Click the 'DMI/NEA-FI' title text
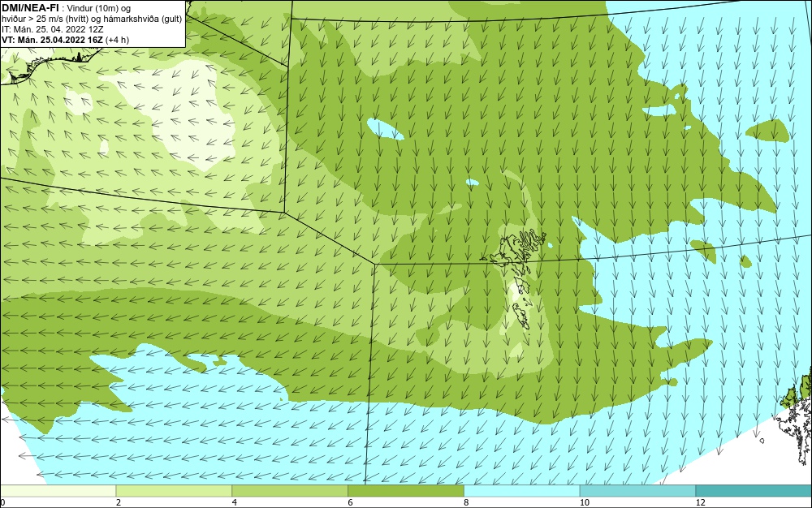This screenshot has height=508, width=812. pyautogui.click(x=30, y=8)
